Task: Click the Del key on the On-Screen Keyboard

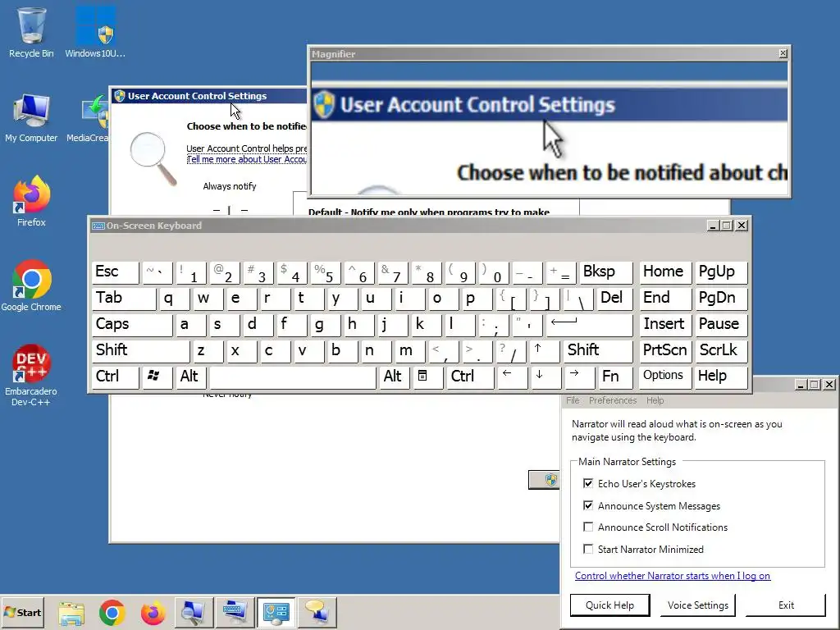Action: [x=614, y=299]
